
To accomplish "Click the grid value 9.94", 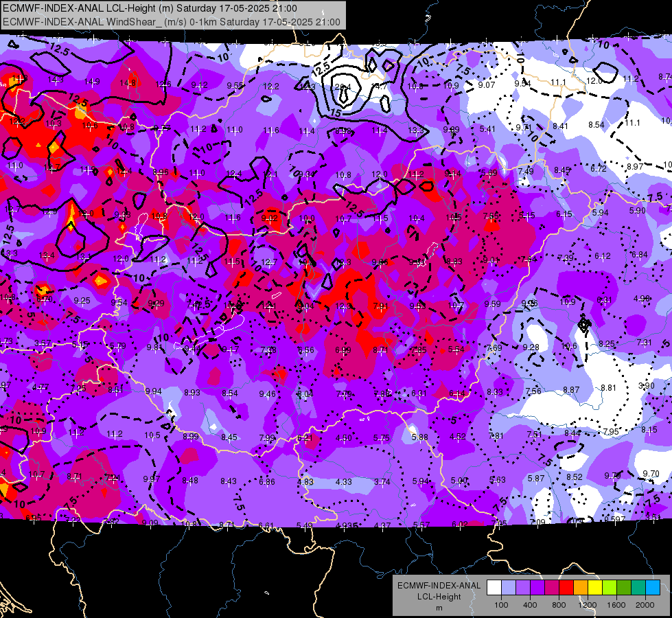I will coord(154,391).
